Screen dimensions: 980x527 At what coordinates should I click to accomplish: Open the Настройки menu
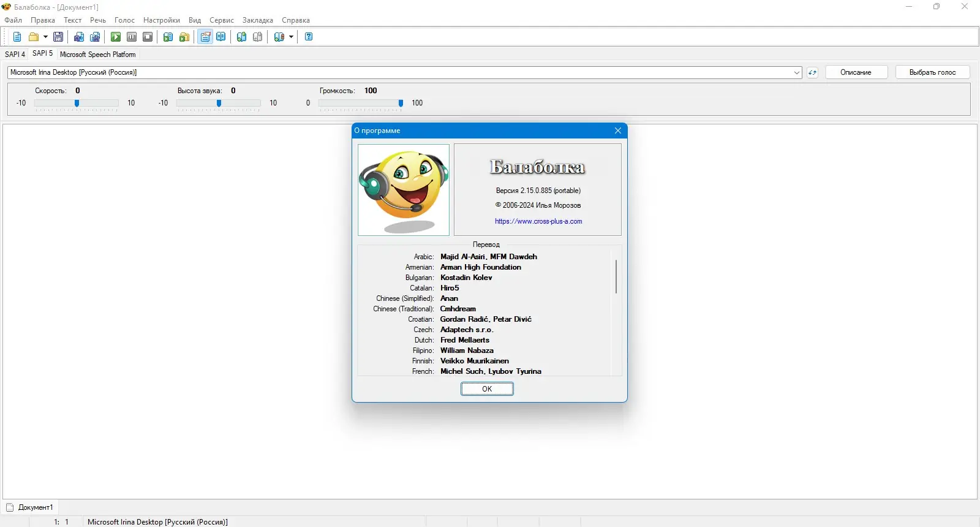tap(162, 20)
